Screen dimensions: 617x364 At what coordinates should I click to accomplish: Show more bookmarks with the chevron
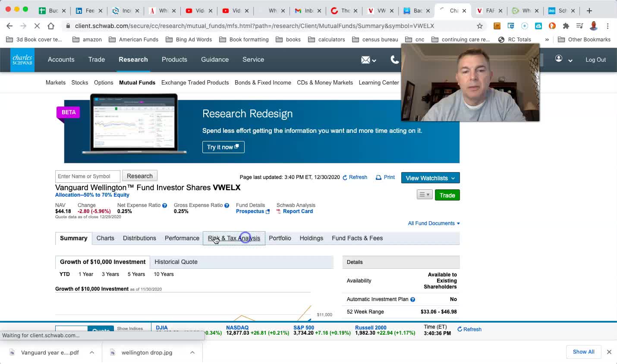[x=547, y=40]
